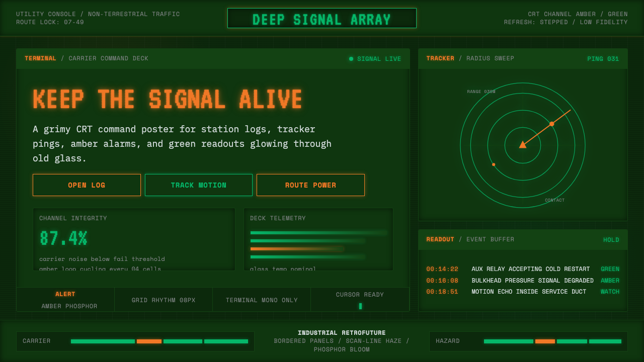This screenshot has width=644, height=362.
Task: Select the 00:18:51 event timestamp
Action: coord(442,292)
